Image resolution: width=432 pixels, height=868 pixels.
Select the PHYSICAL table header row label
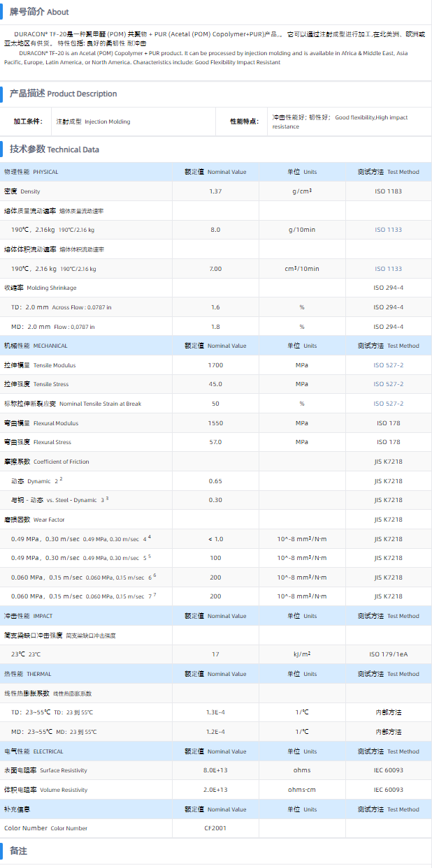(x=31, y=172)
